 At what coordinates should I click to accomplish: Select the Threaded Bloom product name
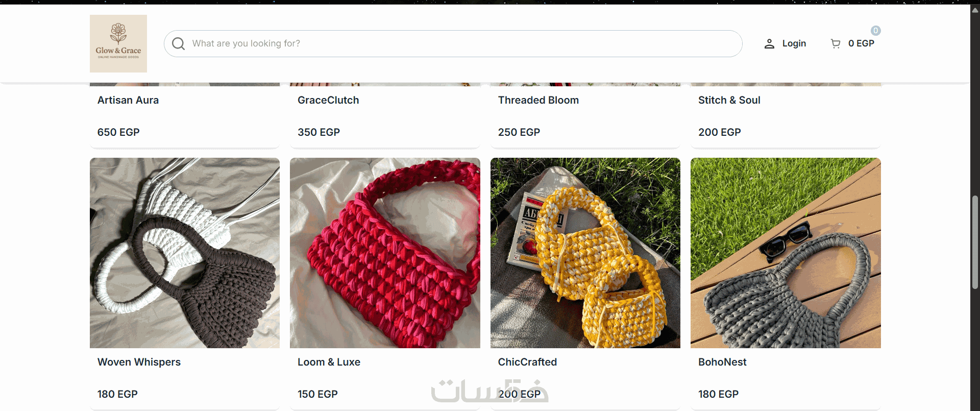(538, 100)
